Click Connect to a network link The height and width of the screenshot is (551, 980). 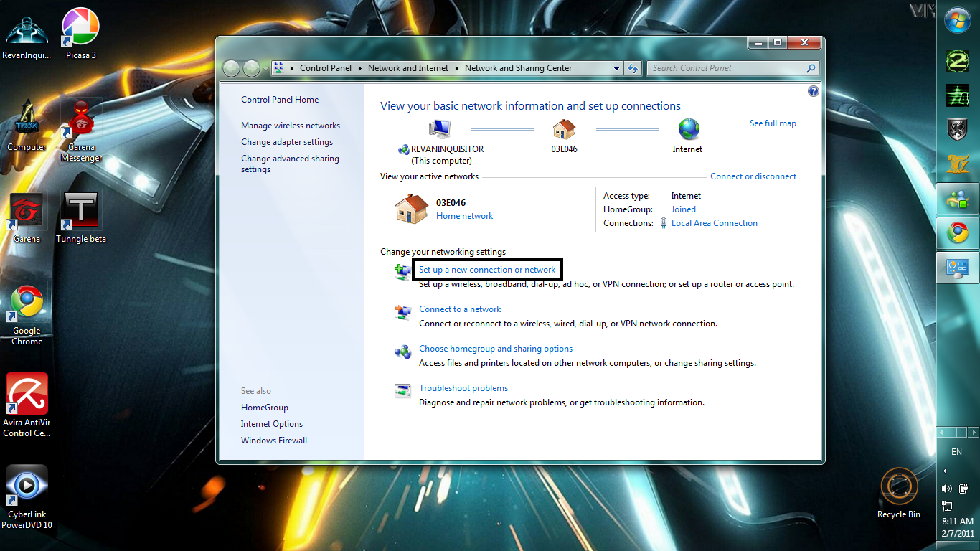point(460,309)
